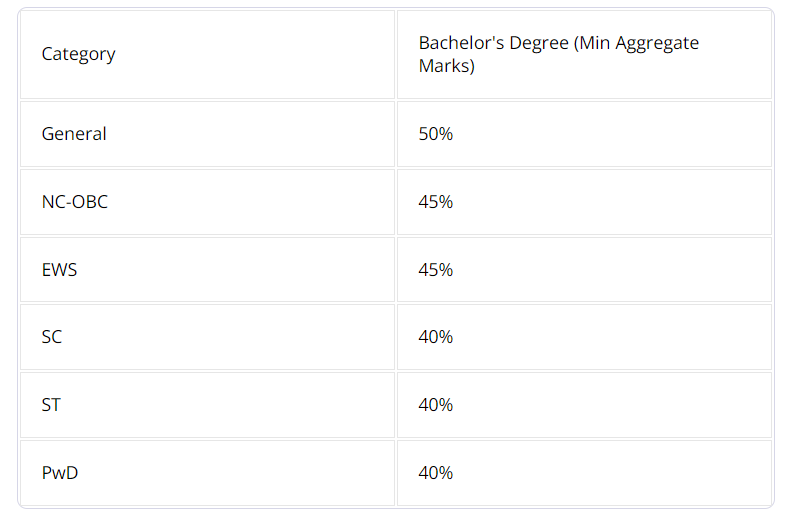Click the NC-OBC category cell
The width and height of the screenshot is (797, 515).
pyautogui.click(x=207, y=202)
